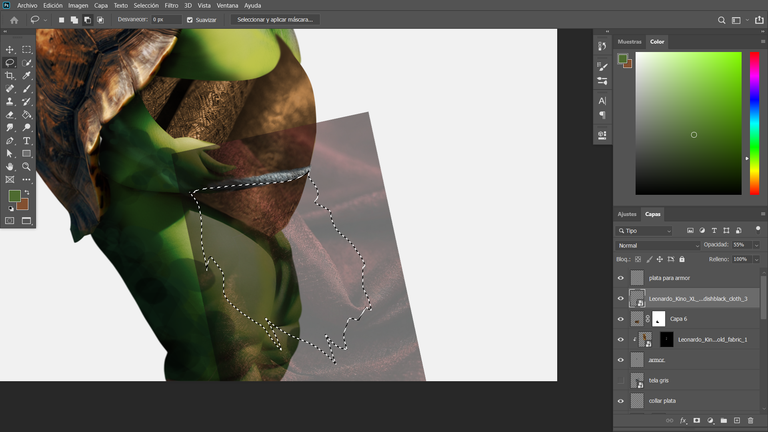
Task: Toggle the layer filter on/off switch
Action: [x=758, y=229]
